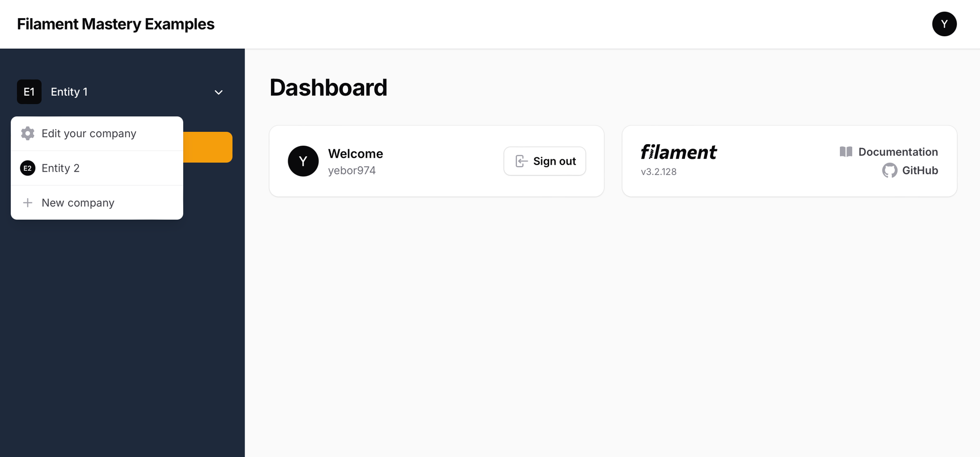Click the open book Documentation icon

845,152
